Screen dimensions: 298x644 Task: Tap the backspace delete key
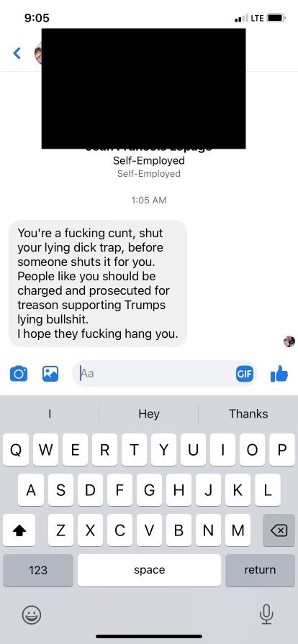coord(279,530)
